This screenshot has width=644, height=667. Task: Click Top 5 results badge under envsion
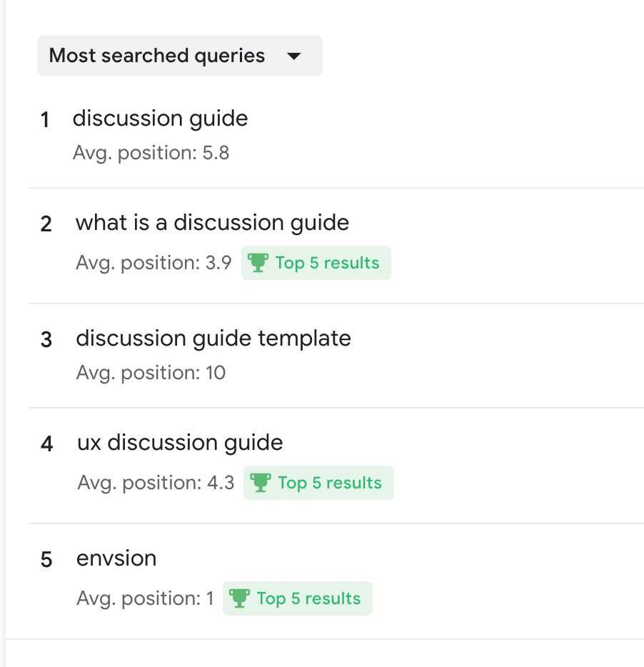pyautogui.click(x=297, y=598)
